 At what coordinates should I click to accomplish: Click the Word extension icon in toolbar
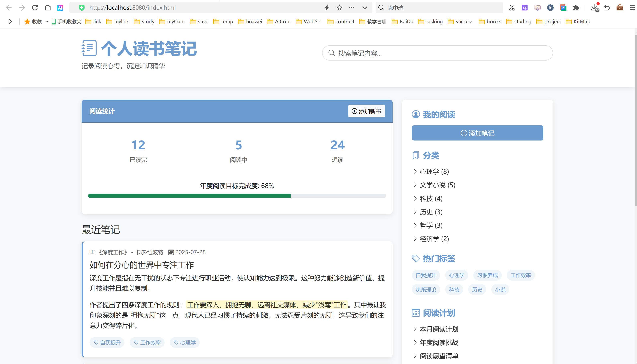click(x=563, y=7)
